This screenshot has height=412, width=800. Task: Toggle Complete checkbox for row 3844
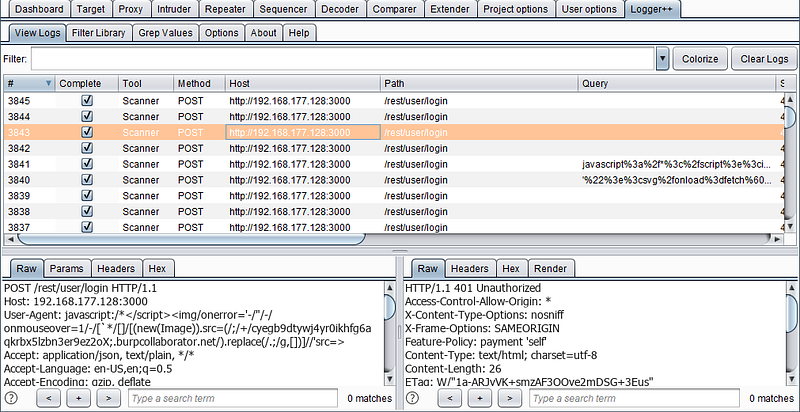pos(87,117)
